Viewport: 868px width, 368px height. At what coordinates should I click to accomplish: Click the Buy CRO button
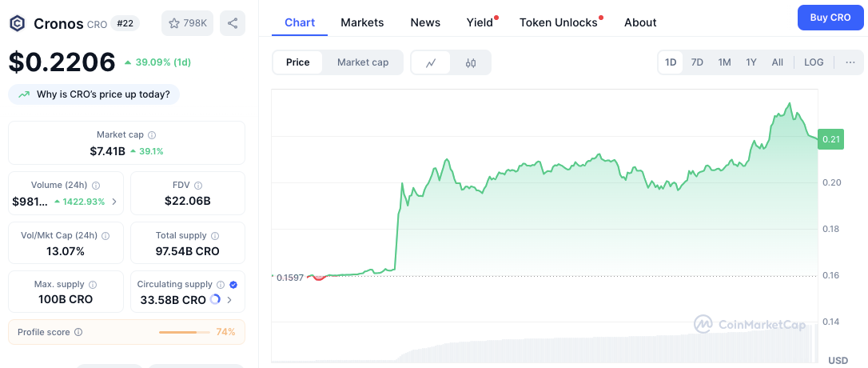pos(830,17)
